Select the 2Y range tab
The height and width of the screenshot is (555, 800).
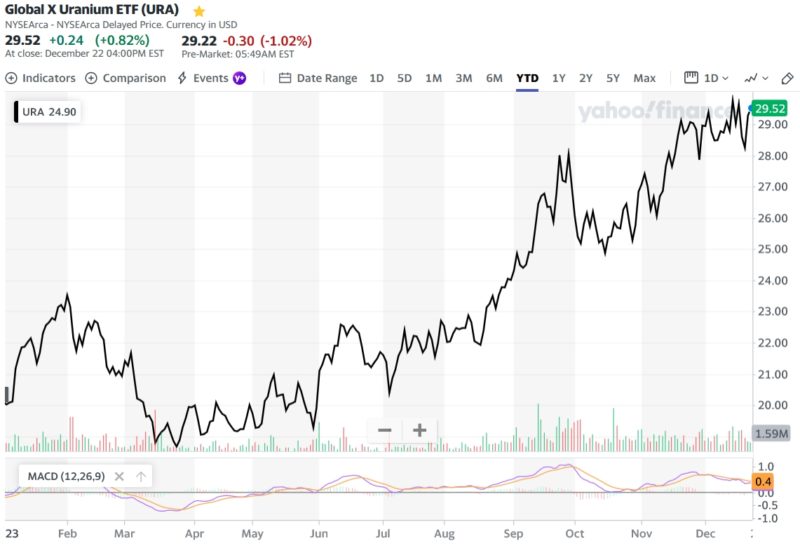(x=586, y=78)
